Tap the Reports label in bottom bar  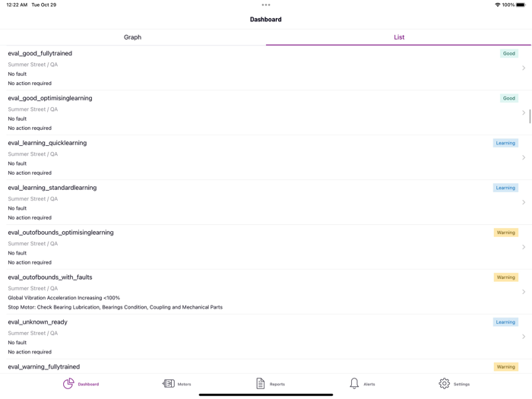coord(277,385)
